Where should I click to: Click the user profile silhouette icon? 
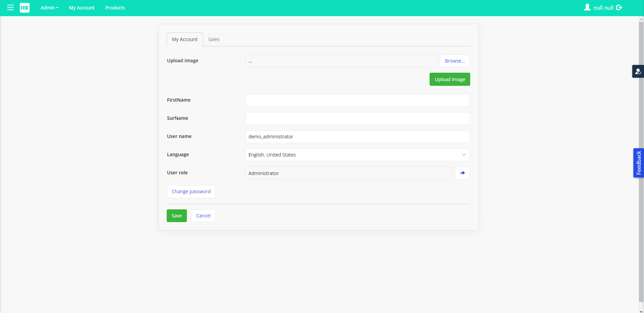coord(587,7)
